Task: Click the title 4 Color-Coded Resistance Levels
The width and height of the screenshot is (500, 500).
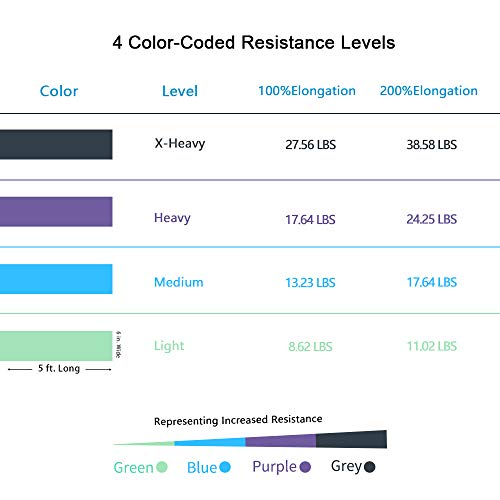Action: click(254, 43)
